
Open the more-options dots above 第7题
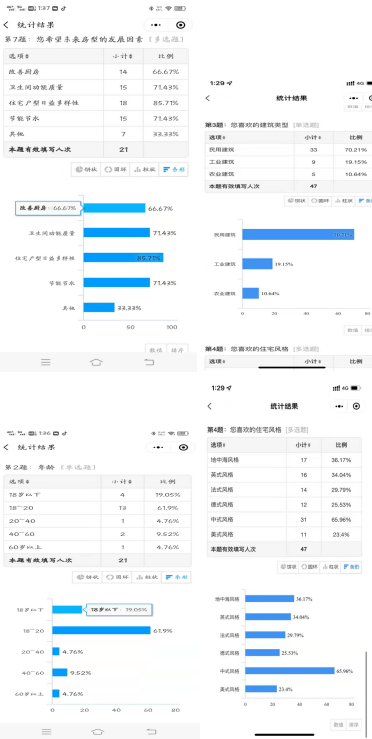click(x=156, y=25)
